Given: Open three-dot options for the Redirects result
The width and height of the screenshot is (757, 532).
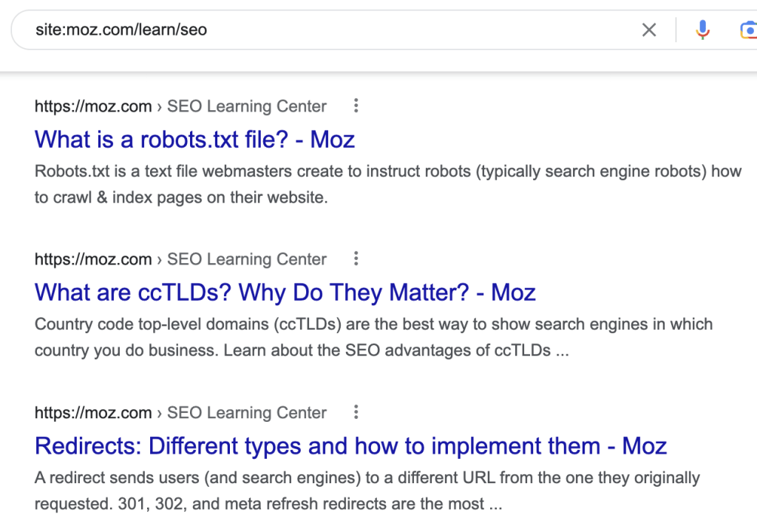Looking at the screenshot, I should click(356, 412).
